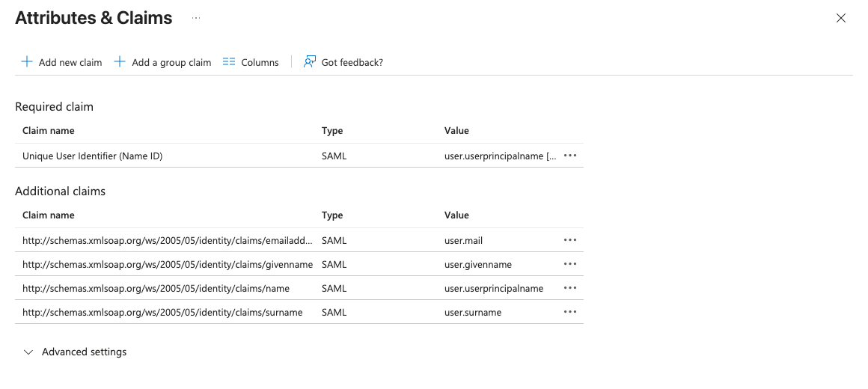Open the Unique User Identifier (Name ID) claim

pyautogui.click(x=93, y=156)
